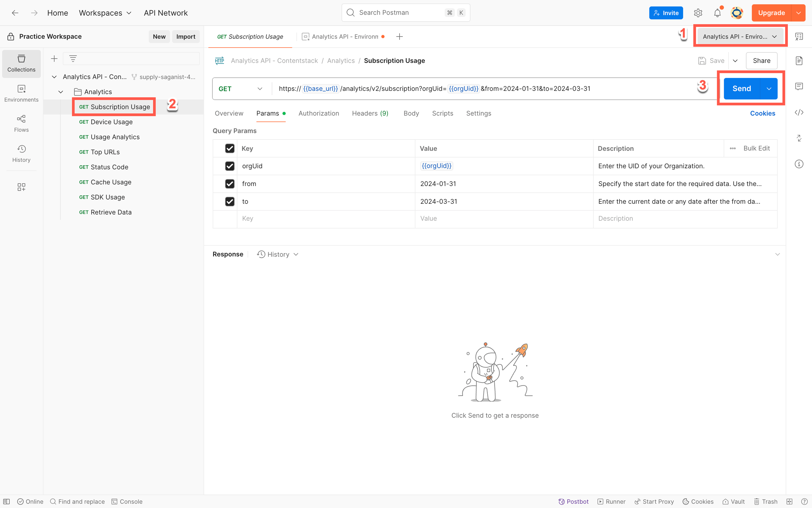
Task: Open Trash in the status bar
Action: pos(766,502)
